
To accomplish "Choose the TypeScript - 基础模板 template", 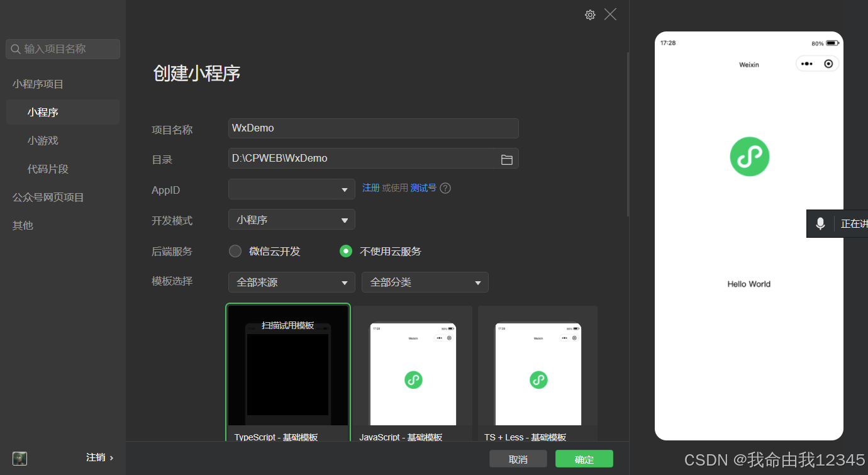I will coord(288,372).
